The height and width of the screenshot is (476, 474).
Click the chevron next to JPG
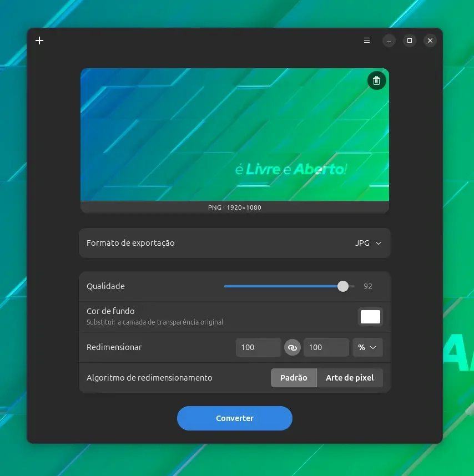[x=379, y=243]
